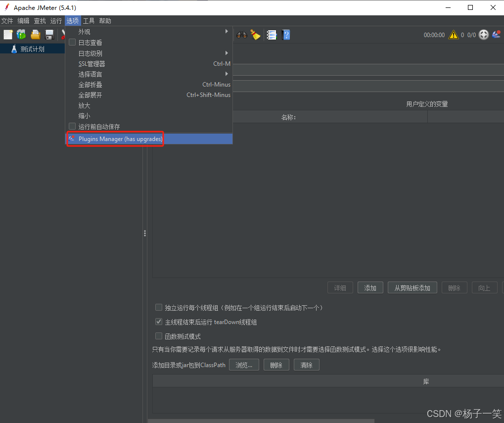Screen dimensions: 504x423
Task: Select 放大 menu entry
Action: click(149, 105)
